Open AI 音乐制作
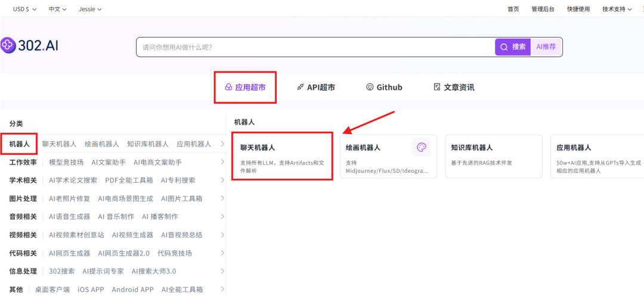Image resolution: width=644 pixels, height=296 pixels. click(116, 216)
